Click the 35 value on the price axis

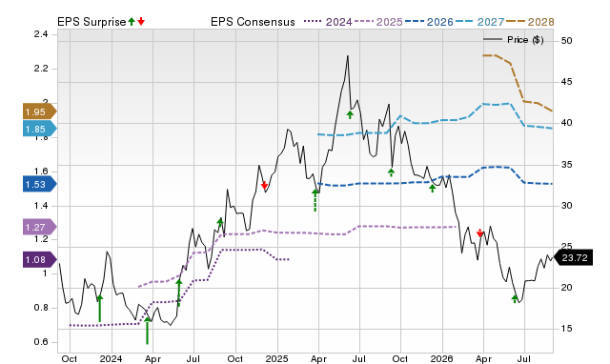point(567,165)
